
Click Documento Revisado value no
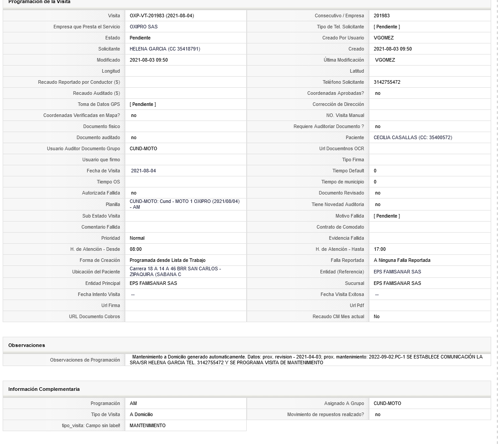[378, 193]
